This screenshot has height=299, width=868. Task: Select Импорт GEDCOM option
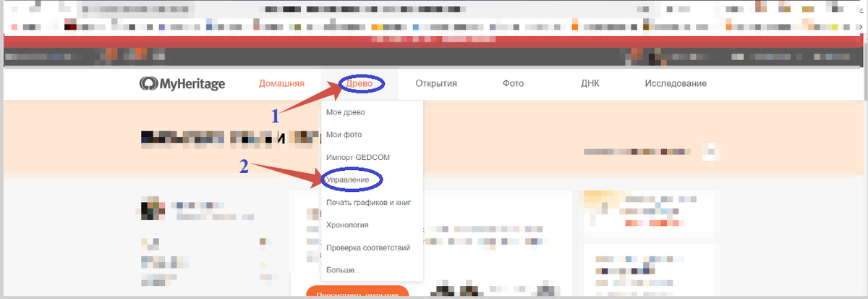(358, 157)
